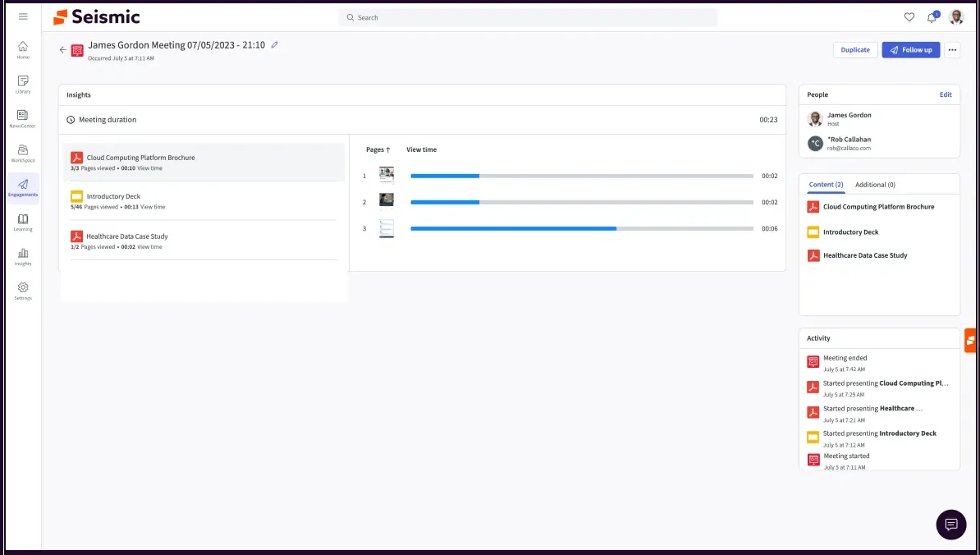The width and height of the screenshot is (980, 555).
Task: Click the View time column header
Action: pyautogui.click(x=421, y=150)
